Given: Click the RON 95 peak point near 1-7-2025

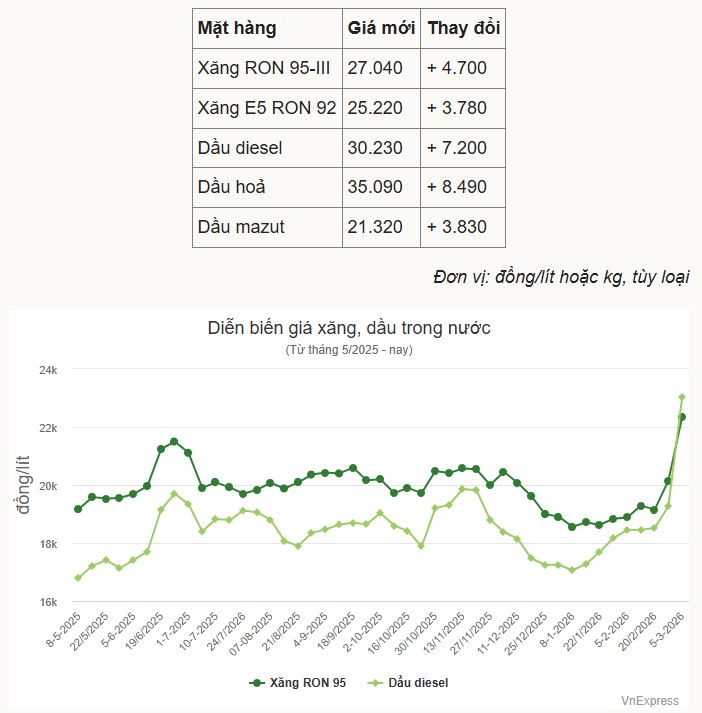Looking at the screenshot, I should pyautogui.click(x=174, y=441).
